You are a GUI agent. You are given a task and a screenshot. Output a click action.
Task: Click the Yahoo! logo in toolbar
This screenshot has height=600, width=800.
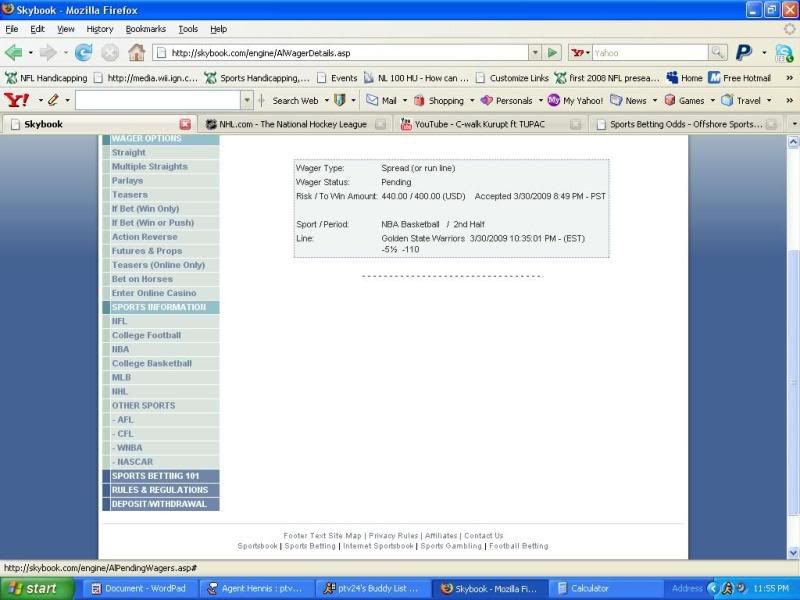coord(16,100)
